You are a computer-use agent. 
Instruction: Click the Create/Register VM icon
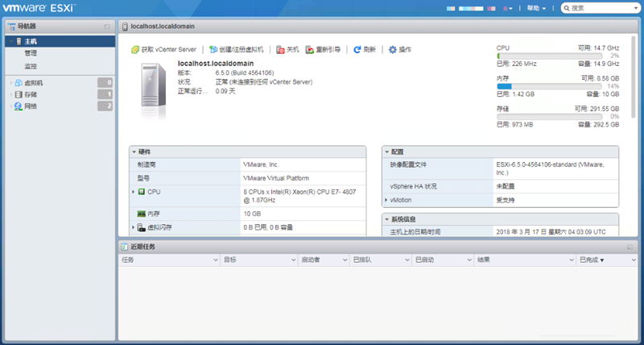tap(213, 50)
